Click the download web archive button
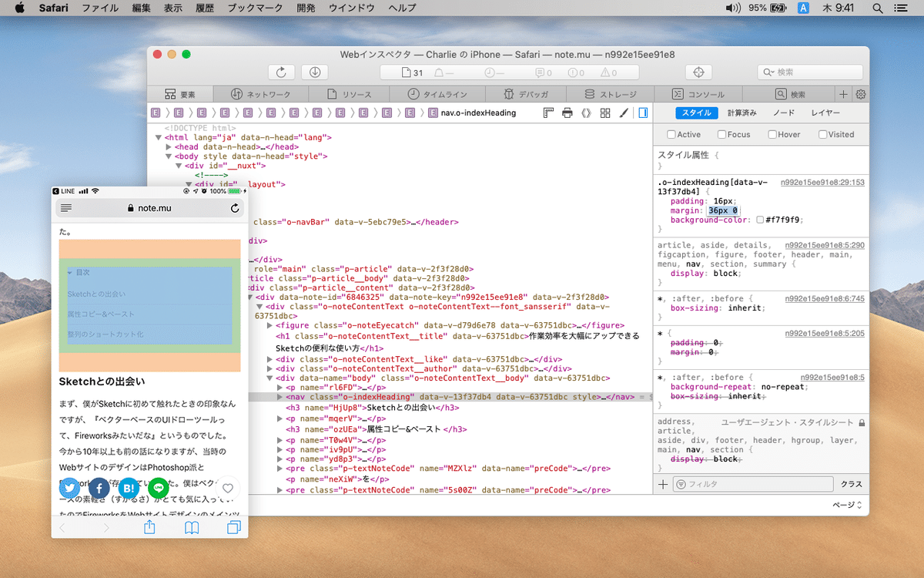 coord(316,72)
